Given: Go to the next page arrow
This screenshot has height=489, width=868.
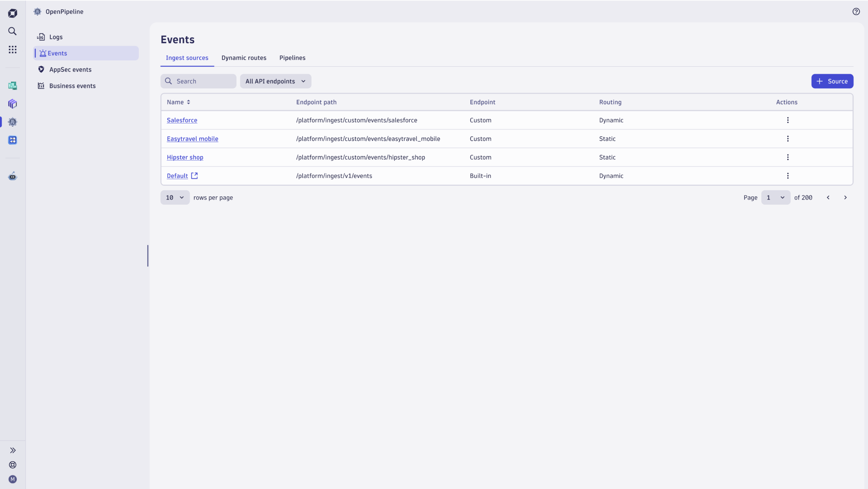Looking at the screenshot, I should point(845,198).
